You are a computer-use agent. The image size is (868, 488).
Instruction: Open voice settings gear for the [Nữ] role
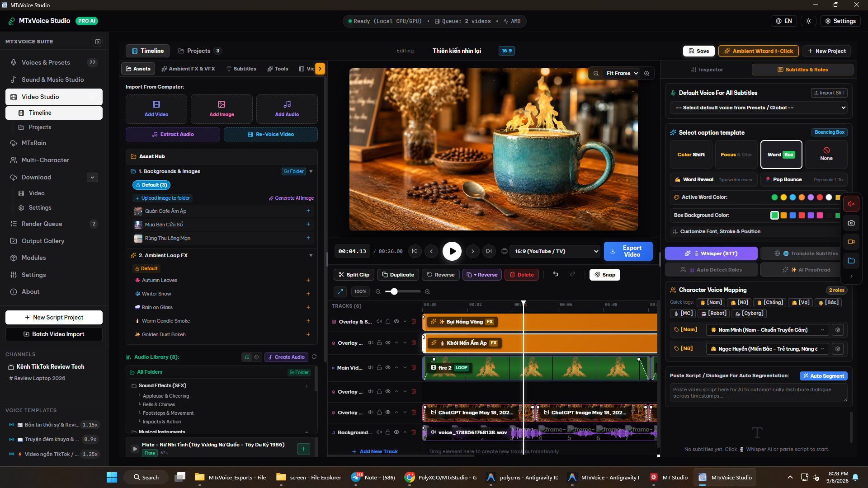coord(838,349)
